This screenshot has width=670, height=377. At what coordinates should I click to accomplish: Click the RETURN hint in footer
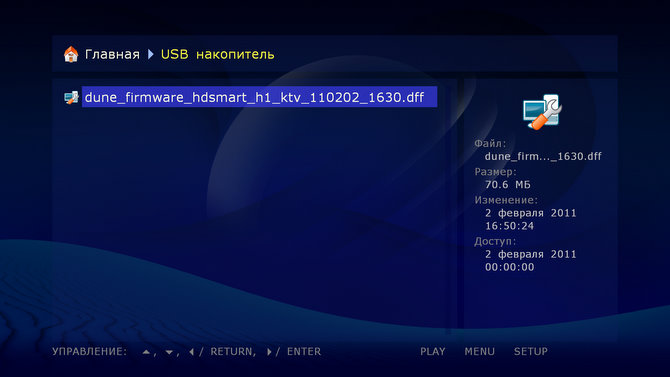pyautogui.click(x=232, y=351)
